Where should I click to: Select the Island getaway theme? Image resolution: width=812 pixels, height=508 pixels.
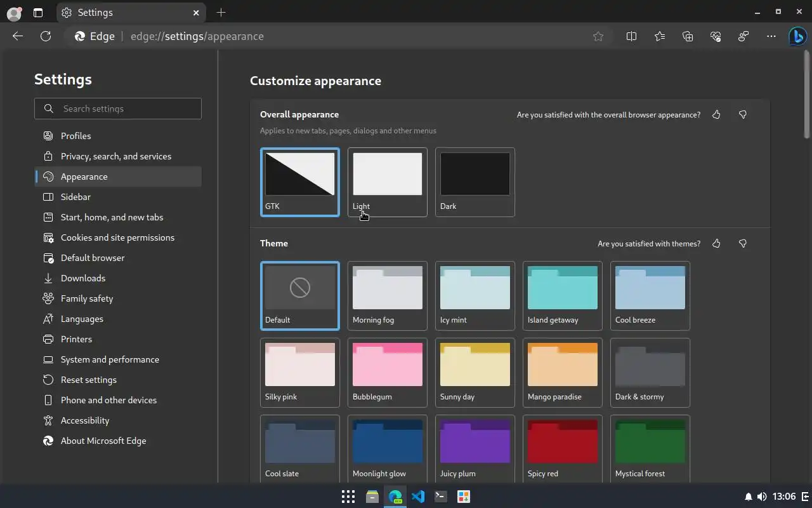tap(563, 296)
